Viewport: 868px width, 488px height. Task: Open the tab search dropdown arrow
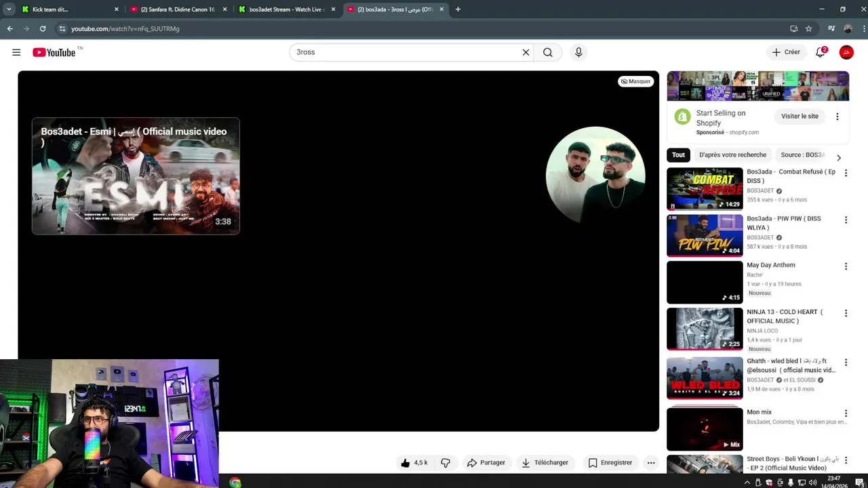tap(9, 9)
